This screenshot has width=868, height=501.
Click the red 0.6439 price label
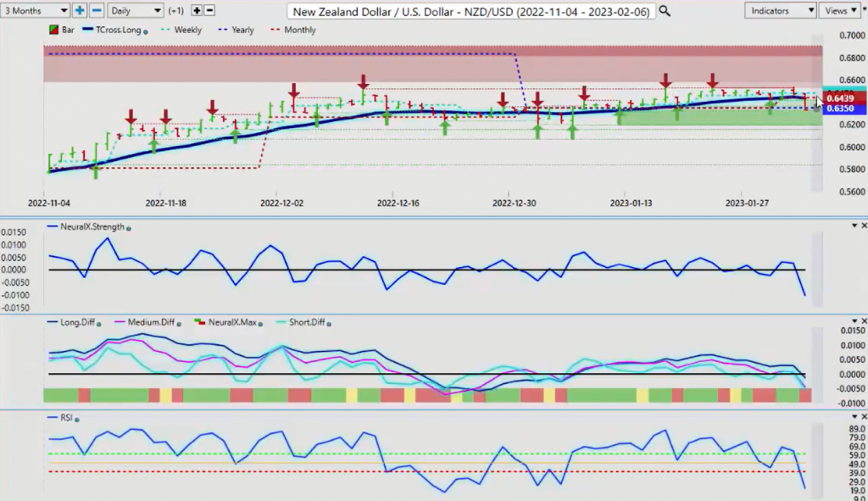pyautogui.click(x=843, y=98)
